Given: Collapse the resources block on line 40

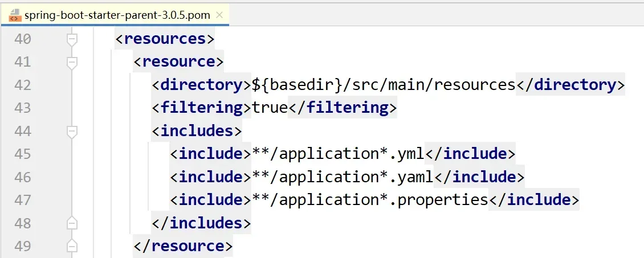Looking at the screenshot, I should tap(72, 39).
